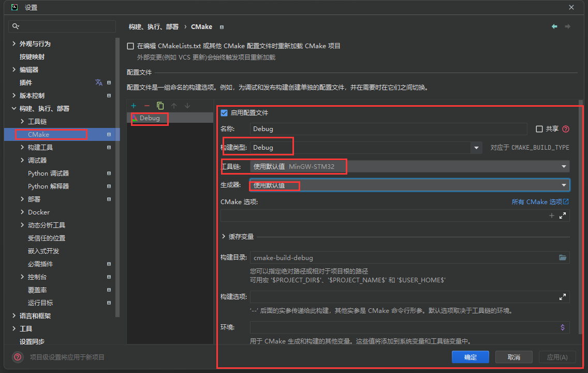Insert an environment variable using the $ icon
588x373 pixels.
[x=563, y=327]
